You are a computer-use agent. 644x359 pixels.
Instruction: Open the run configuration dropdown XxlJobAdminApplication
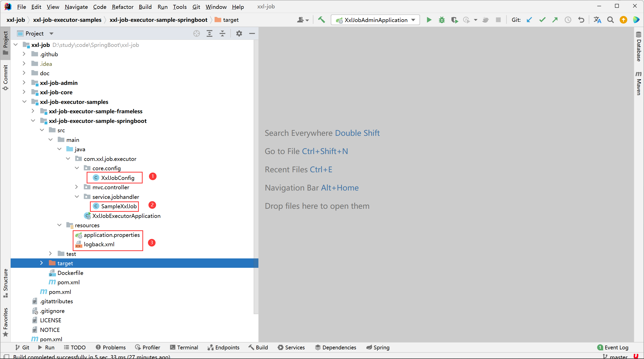click(375, 20)
